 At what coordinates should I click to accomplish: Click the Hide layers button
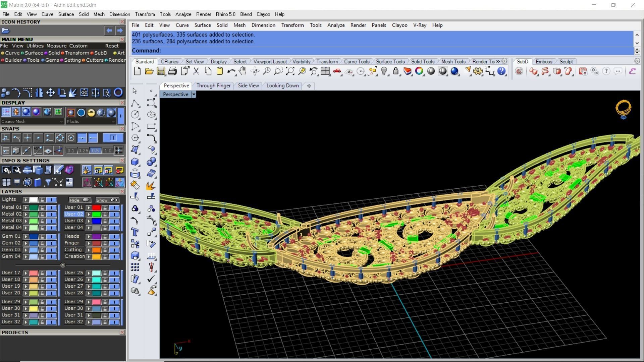(79, 200)
